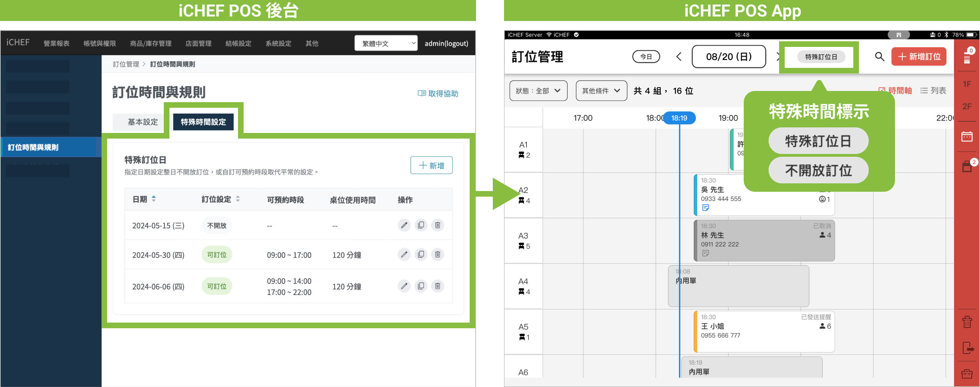Click the trash bin icon in red sidebar
This screenshot has width=980, height=387.
tap(967, 322)
